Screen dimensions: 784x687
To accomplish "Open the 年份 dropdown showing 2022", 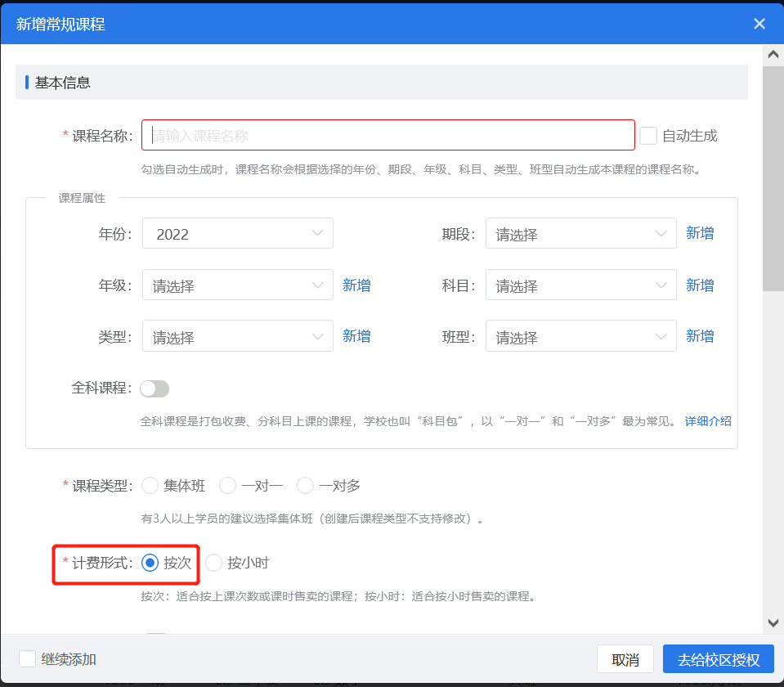I will [238, 233].
